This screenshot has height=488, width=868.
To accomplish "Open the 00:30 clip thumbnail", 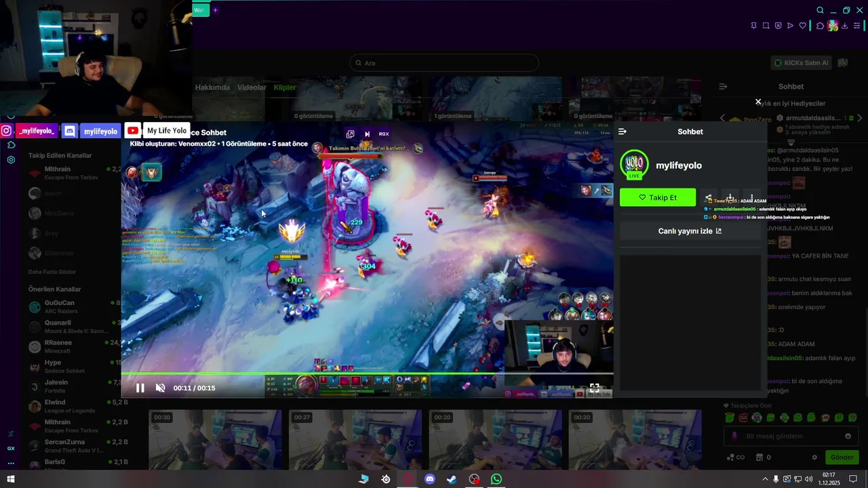I will tap(215, 440).
